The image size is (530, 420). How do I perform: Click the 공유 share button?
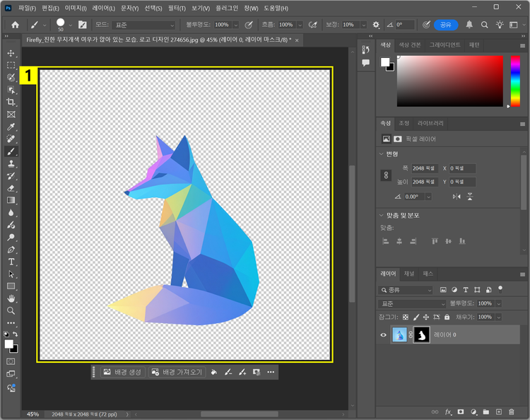(445, 25)
